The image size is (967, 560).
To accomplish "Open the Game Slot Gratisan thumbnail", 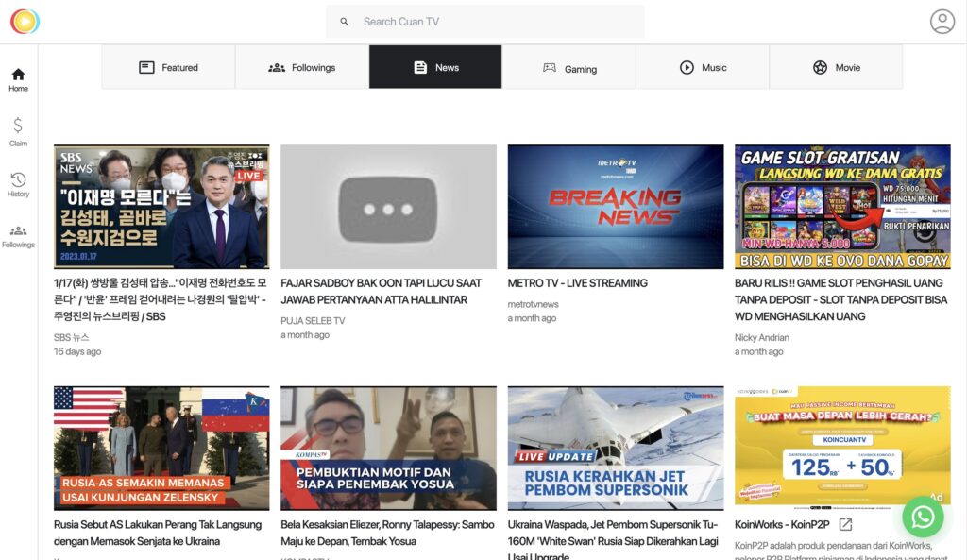I will [x=842, y=207].
